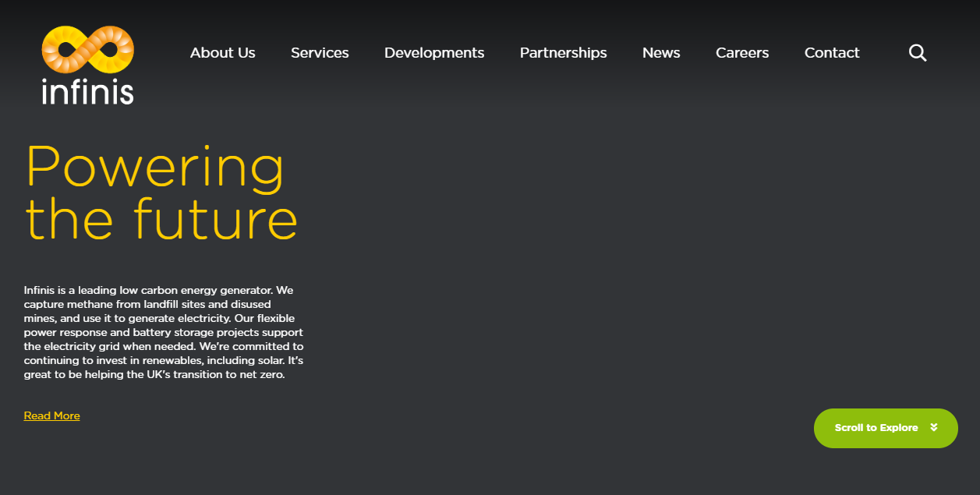Click the green pill-shaped explore control
The width and height of the screenshot is (980, 495).
click(x=886, y=427)
